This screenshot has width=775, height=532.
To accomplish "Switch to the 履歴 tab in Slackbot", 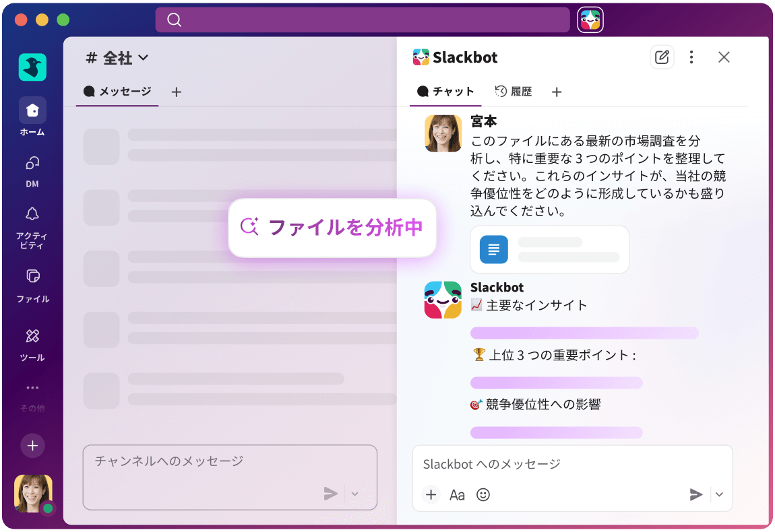I will point(514,92).
